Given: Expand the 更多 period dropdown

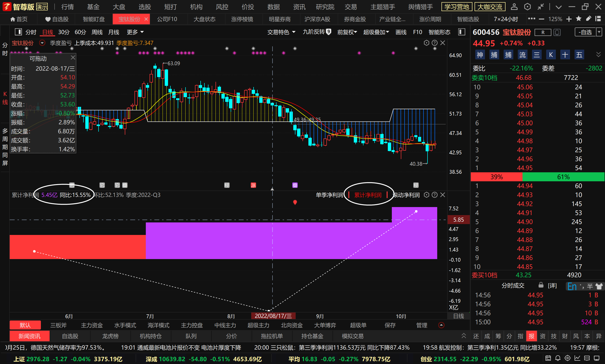Looking at the screenshot, I should (x=135, y=32).
